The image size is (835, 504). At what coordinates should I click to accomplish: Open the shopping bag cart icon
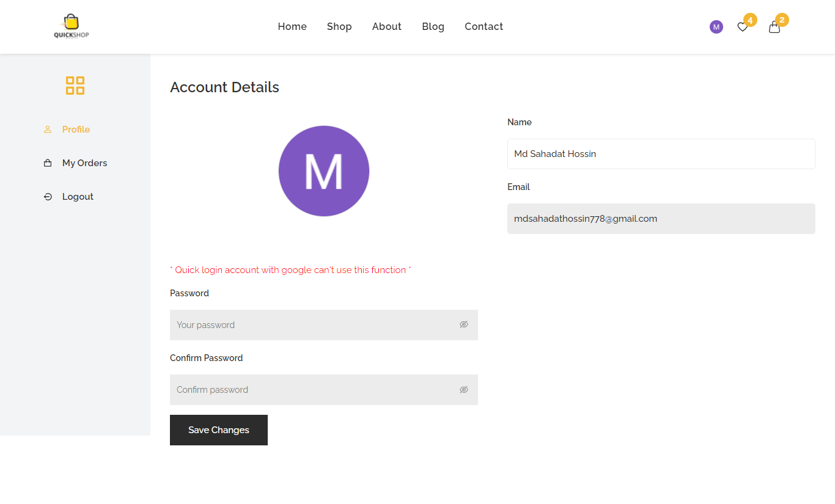(x=774, y=27)
